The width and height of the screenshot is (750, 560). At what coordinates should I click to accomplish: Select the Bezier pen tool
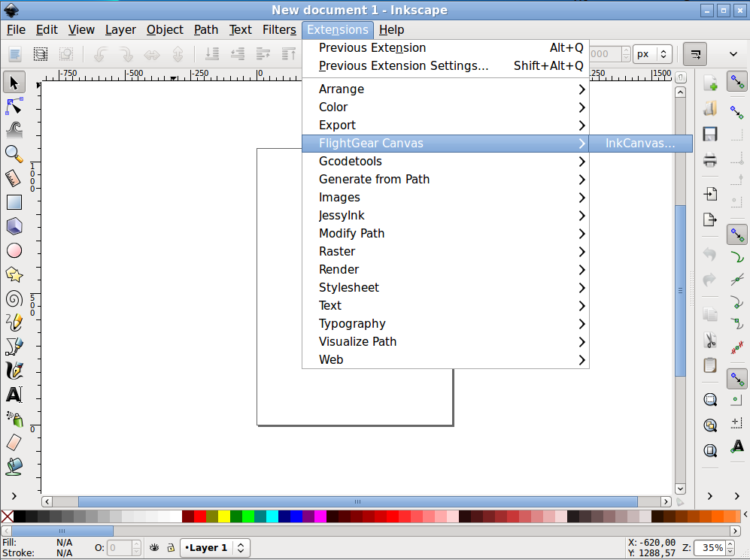(x=14, y=347)
